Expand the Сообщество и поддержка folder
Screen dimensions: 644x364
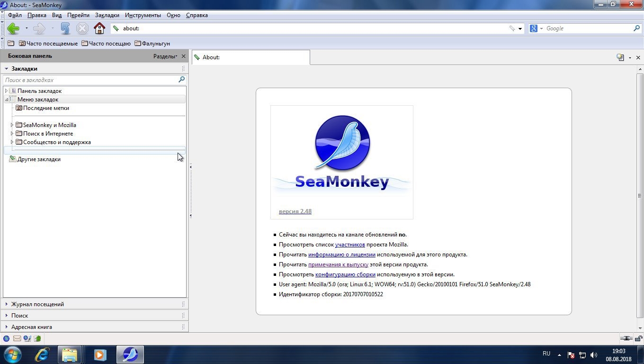click(12, 142)
